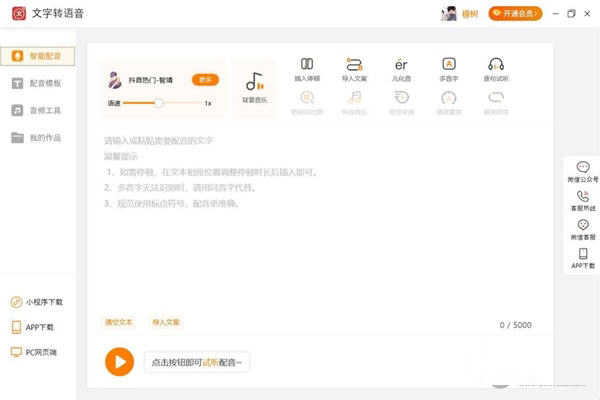Click the 文字转语音 app logo
This screenshot has width=600, height=400.
click(19, 13)
